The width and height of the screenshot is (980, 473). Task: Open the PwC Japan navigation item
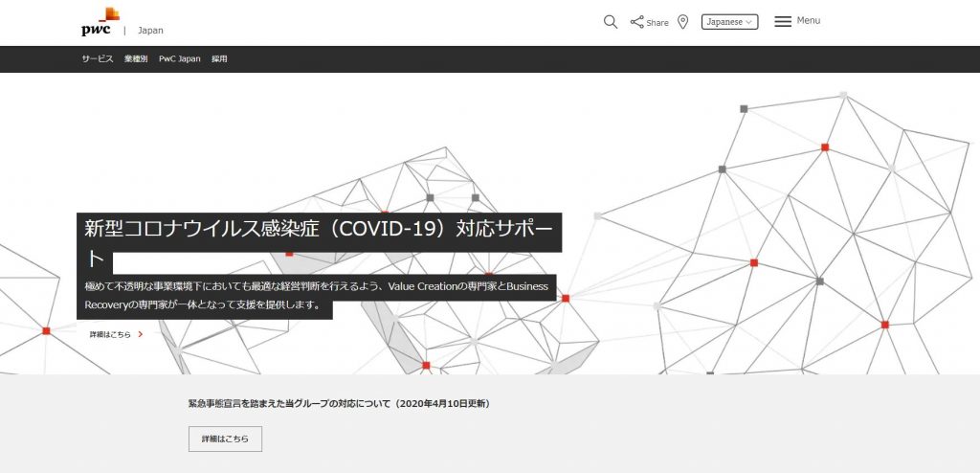click(179, 58)
